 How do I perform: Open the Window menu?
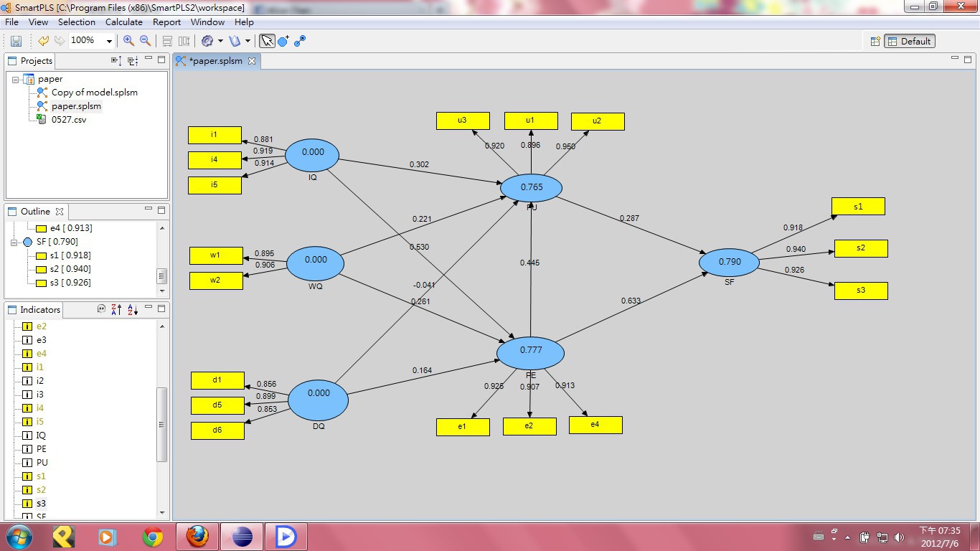(207, 22)
